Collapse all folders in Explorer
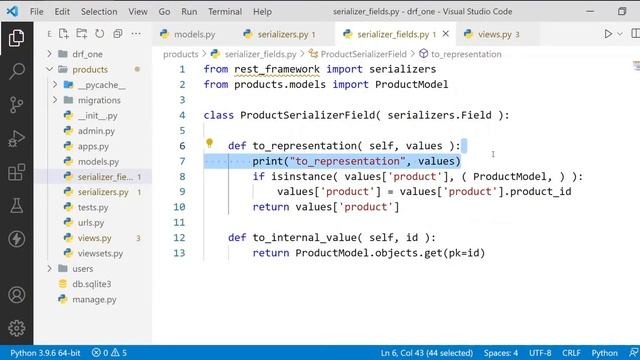 [118, 33]
